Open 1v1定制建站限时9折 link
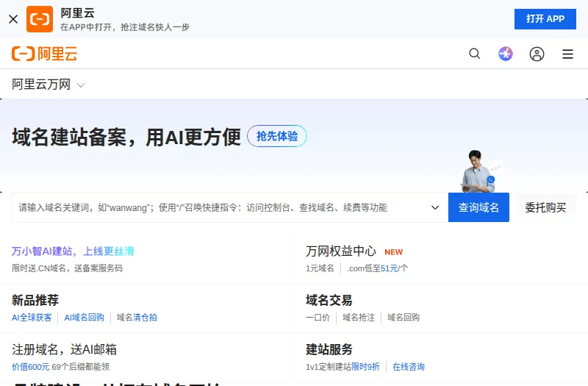Image resolution: width=588 pixels, height=386 pixels. (x=343, y=366)
